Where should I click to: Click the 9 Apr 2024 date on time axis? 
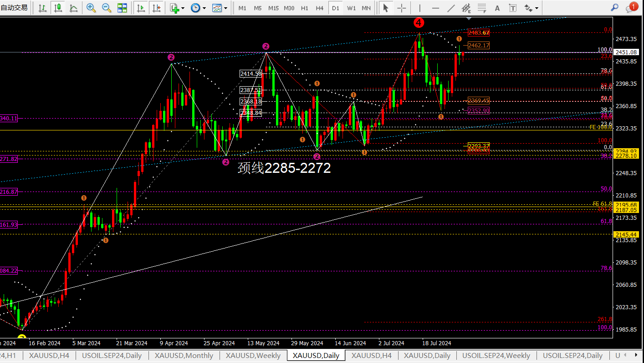coord(174,343)
